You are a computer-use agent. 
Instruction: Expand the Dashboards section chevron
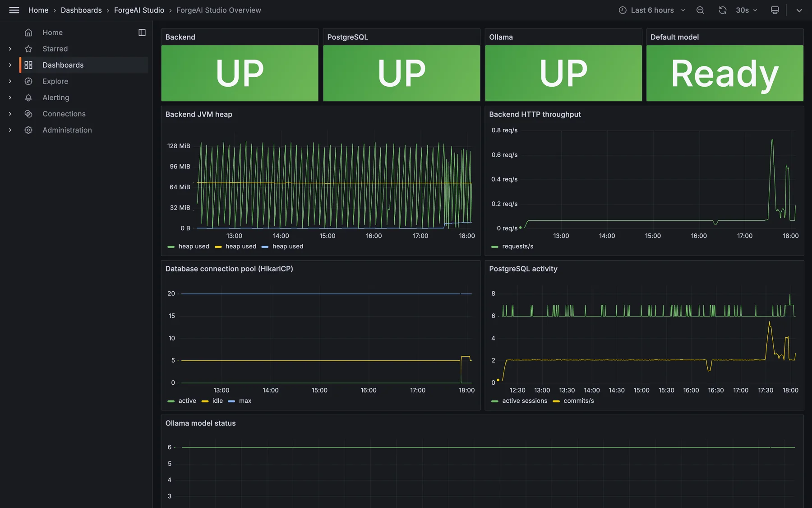[10, 65]
